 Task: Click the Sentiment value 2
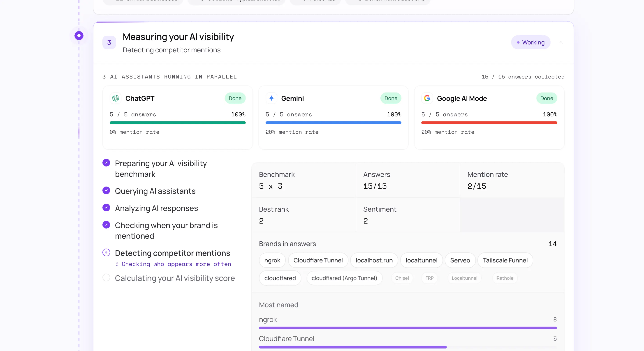(x=366, y=221)
